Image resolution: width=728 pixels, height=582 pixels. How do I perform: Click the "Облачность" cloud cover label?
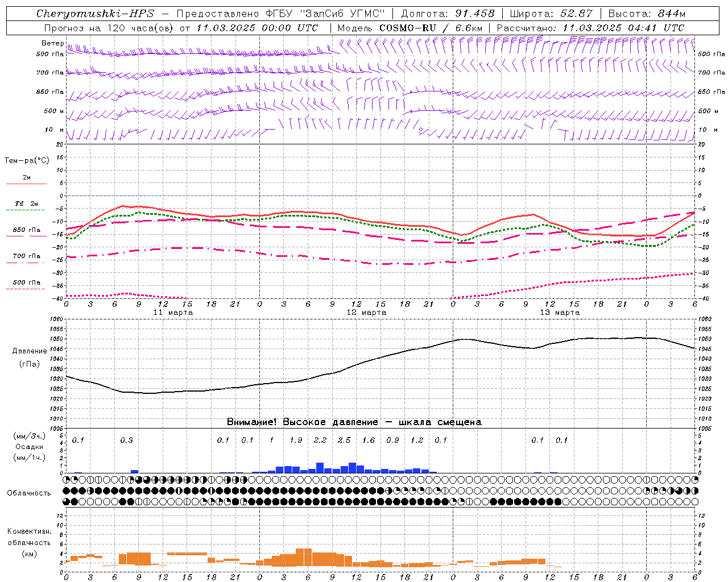click(29, 493)
